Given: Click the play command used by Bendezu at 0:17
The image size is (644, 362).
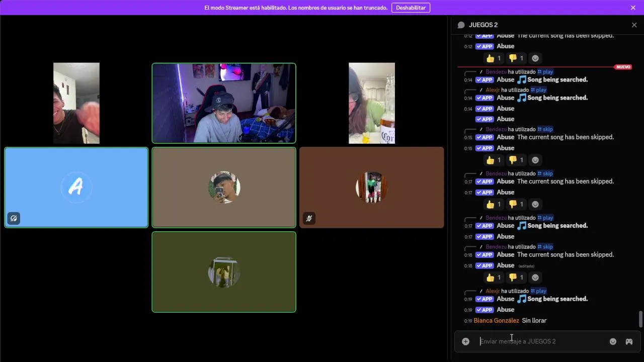Looking at the screenshot, I should tap(545, 218).
